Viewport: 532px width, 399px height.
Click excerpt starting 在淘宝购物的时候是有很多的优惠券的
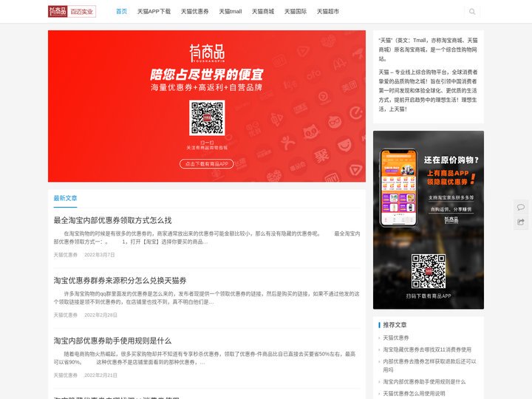pyautogui.click(x=207, y=238)
